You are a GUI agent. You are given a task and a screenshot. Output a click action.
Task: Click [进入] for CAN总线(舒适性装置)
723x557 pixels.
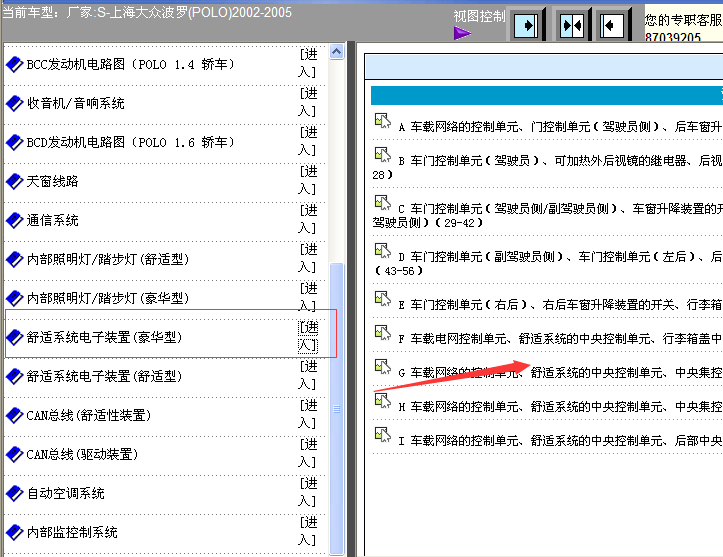pos(308,415)
